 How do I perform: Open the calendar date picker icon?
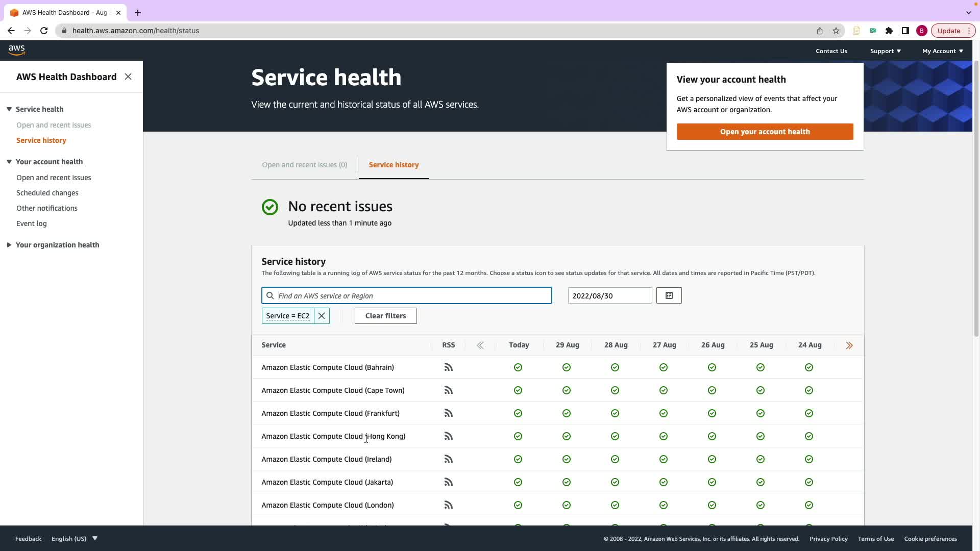[x=669, y=295]
